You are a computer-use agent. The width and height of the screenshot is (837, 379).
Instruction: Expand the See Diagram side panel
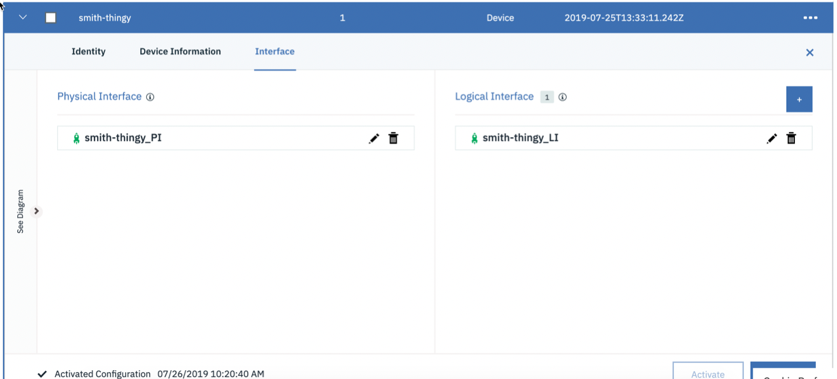pyautogui.click(x=36, y=211)
